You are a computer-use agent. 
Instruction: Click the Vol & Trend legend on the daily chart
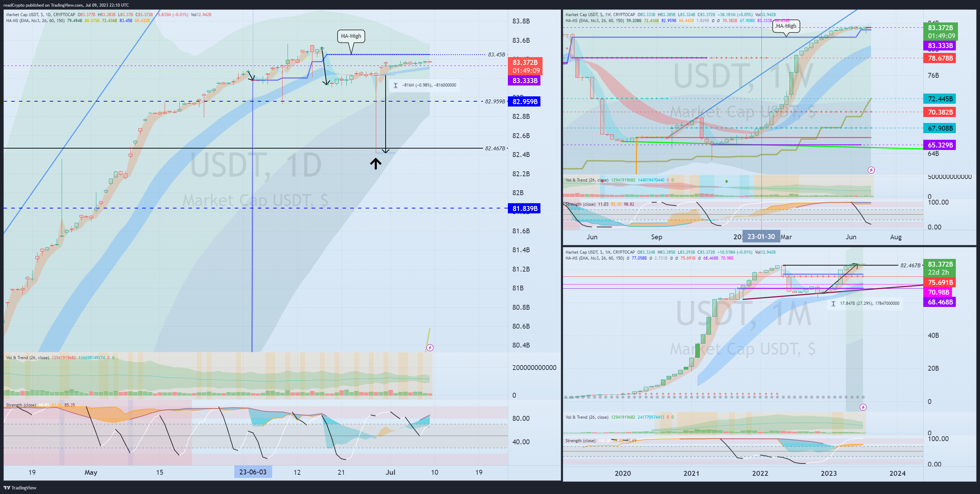point(27,358)
